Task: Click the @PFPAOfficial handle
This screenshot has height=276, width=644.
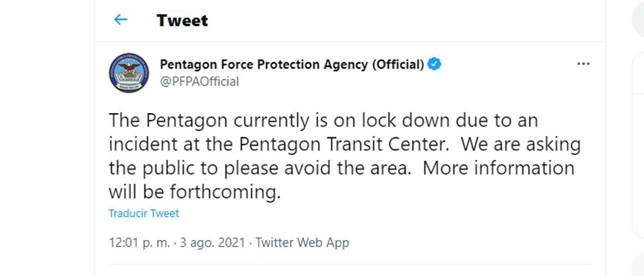Action: click(x=199, y=82)
